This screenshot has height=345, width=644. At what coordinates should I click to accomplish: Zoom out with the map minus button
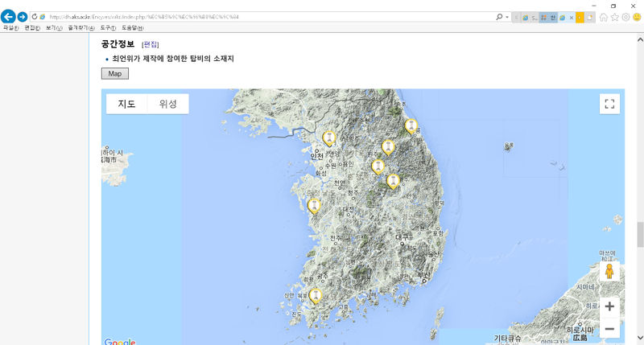609,328
